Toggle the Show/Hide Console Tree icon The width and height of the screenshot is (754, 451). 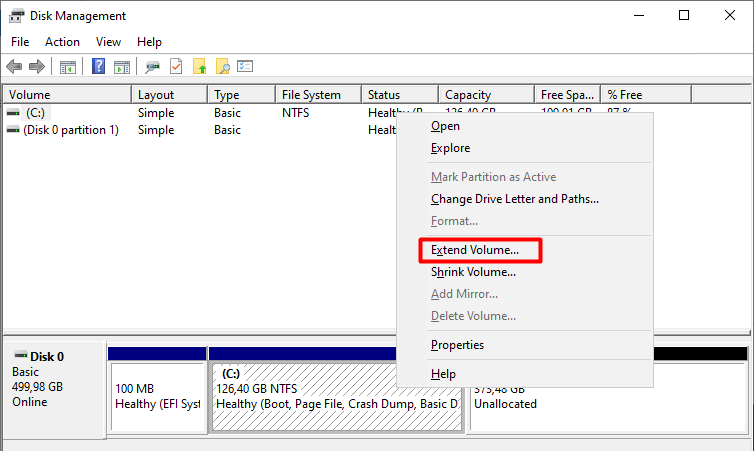68,67
